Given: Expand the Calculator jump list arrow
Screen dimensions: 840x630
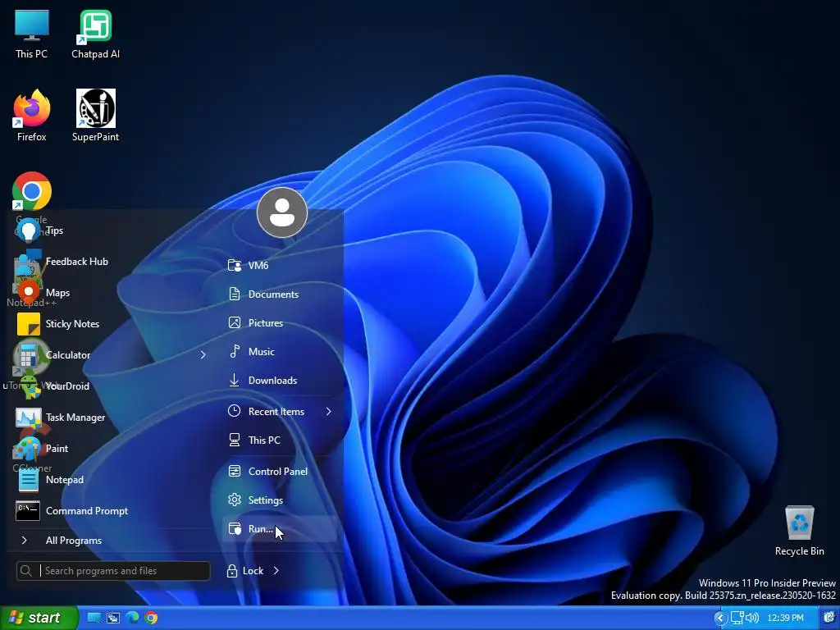Looking at the screenshot, I should [x=203, y=354].
